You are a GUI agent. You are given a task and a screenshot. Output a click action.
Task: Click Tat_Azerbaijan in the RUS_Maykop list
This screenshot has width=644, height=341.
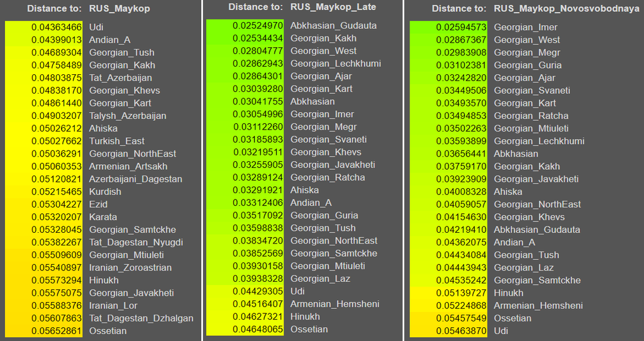coord(121,78)
